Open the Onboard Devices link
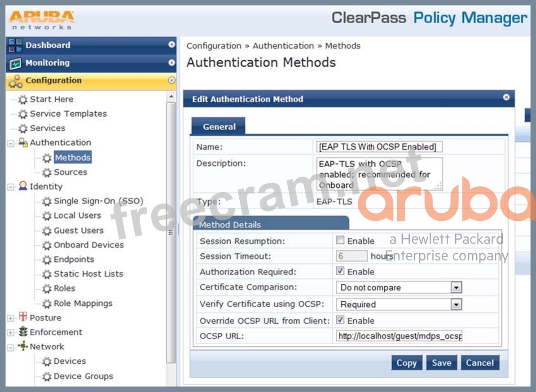536x392 pixels. point(89,245)
